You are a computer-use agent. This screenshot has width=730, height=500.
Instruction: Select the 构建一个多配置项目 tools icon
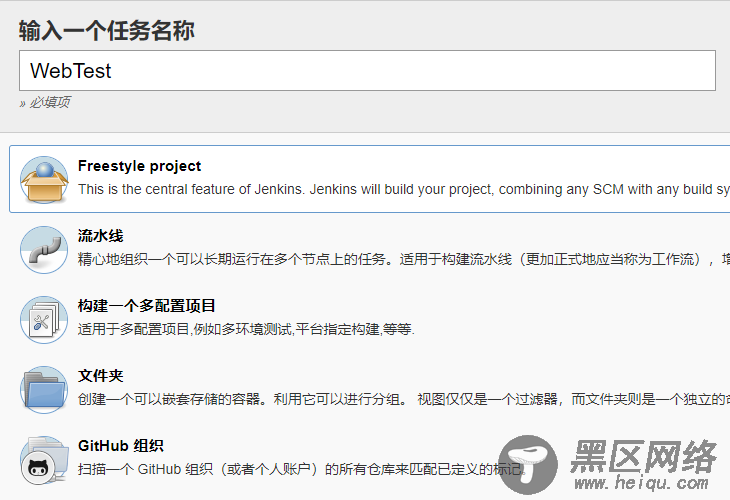(x=44, y=320)
